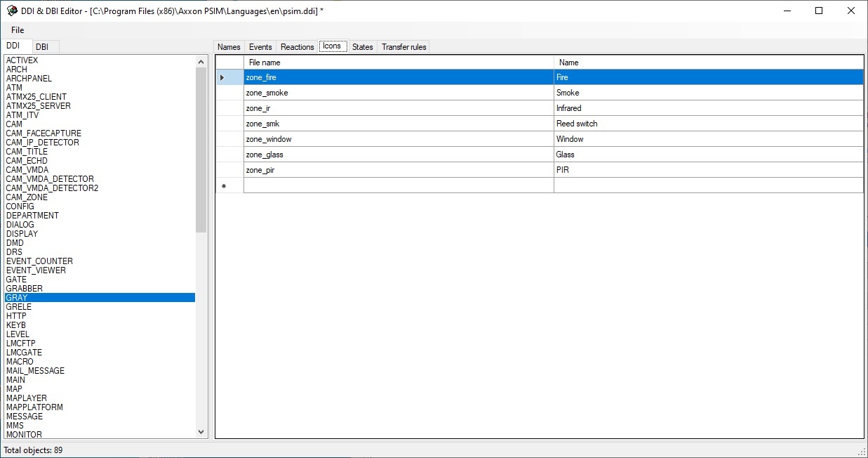
Task: Open the Transfer rules tab
Action: pos(403,47)
